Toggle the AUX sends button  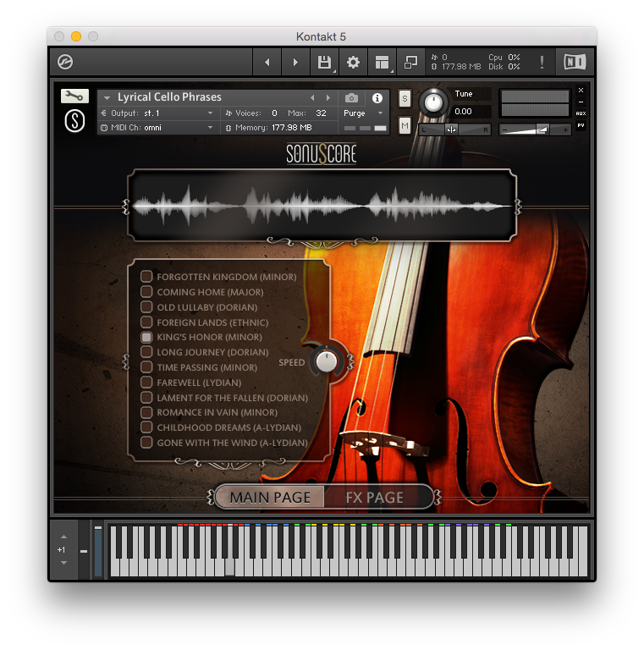pyautogui.click(x=581, y=113)
